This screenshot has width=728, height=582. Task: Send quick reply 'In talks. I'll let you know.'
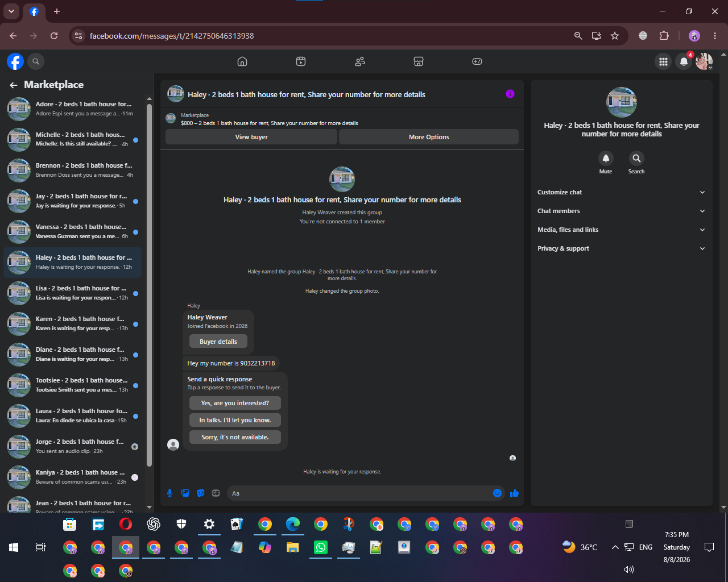(x=235, y=420)
